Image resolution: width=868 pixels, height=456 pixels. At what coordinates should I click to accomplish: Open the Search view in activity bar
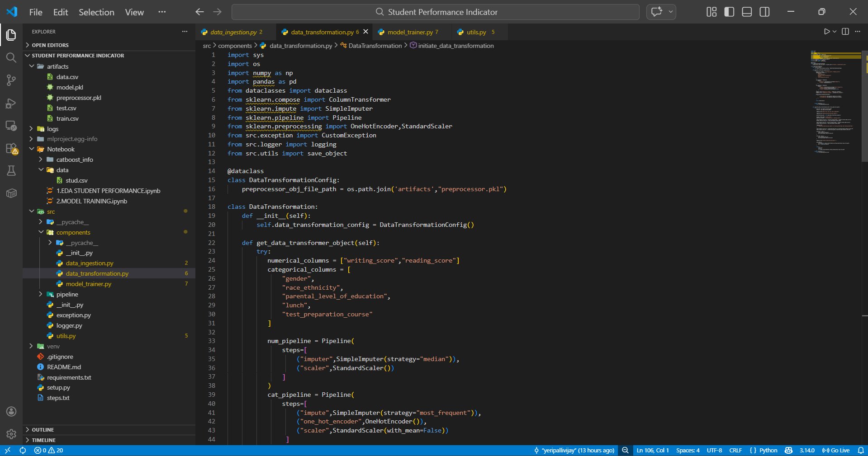[x=11, y=58]
